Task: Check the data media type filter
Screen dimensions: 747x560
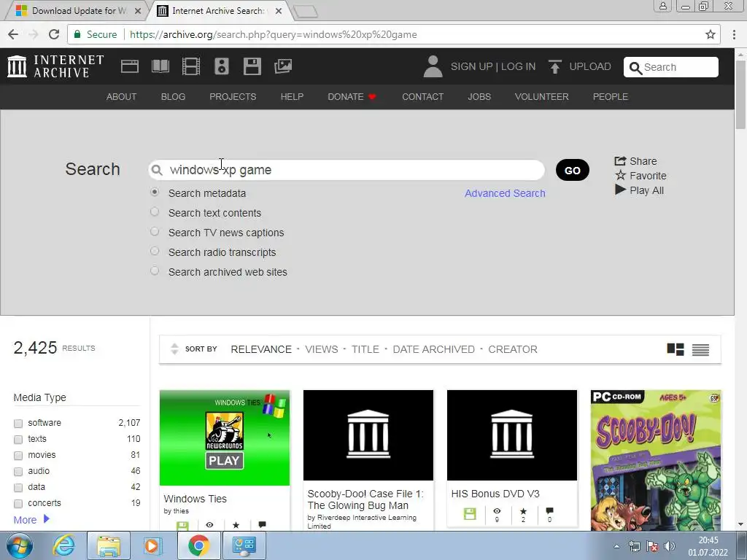Action: click(x=18, y=488)
